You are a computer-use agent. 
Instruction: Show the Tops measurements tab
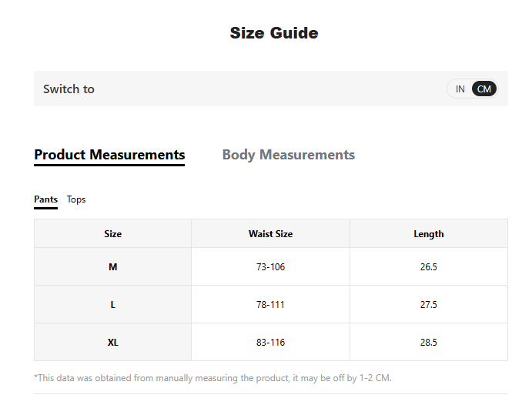click(76, 199)
